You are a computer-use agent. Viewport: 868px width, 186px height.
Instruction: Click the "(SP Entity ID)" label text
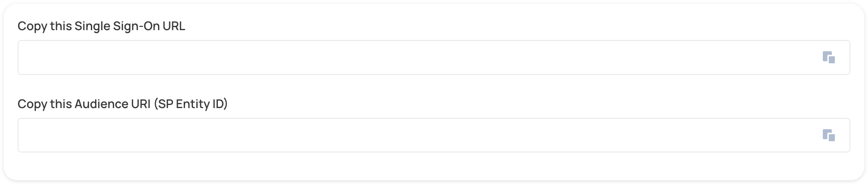[191, 104]
